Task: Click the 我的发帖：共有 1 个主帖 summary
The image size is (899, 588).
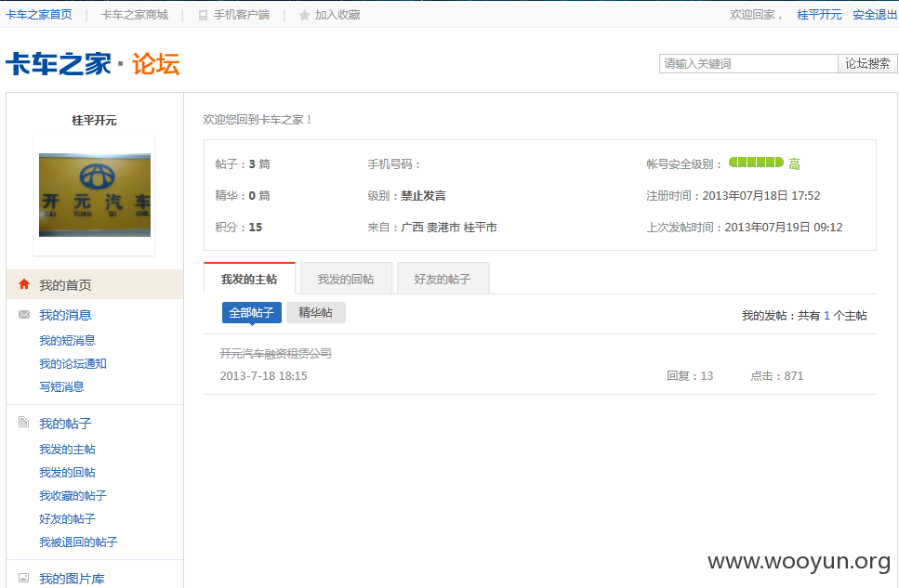Action: (804, 316)
